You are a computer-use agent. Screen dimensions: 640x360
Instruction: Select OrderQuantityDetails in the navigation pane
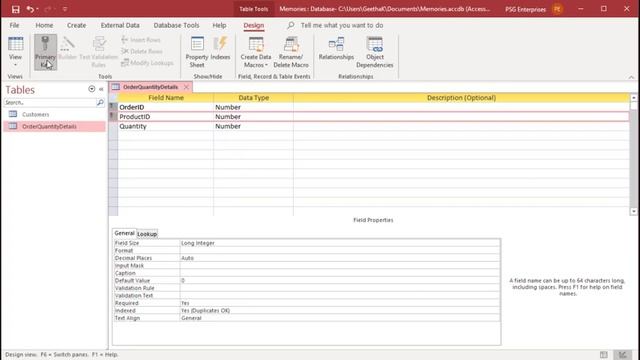point(55,127)
